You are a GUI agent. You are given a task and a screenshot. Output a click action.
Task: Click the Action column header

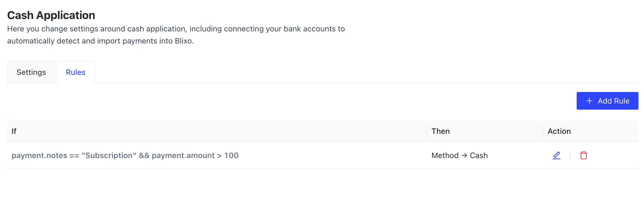coord(559,131)
